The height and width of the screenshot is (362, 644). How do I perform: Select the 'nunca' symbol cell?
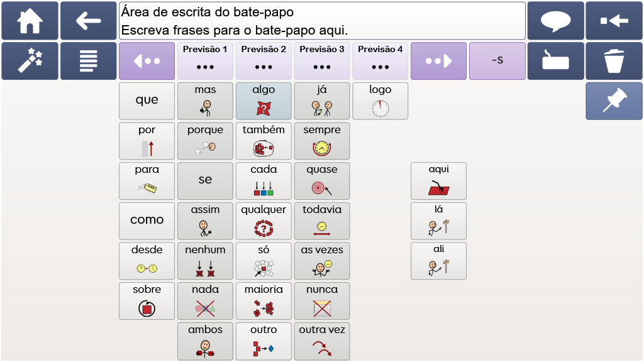[322, 301]
